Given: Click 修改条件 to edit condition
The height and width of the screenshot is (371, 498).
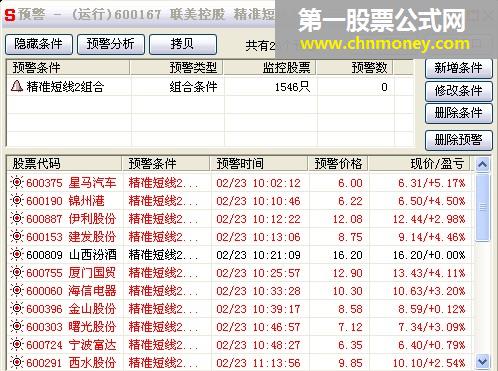Looking at the screenshot, I should (459, 91).
